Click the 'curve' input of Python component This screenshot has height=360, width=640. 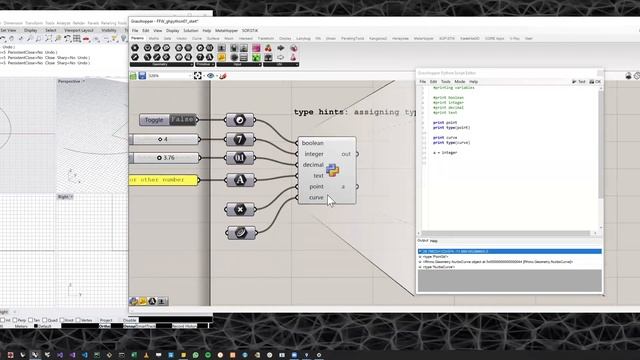click(x=316, y=198)
